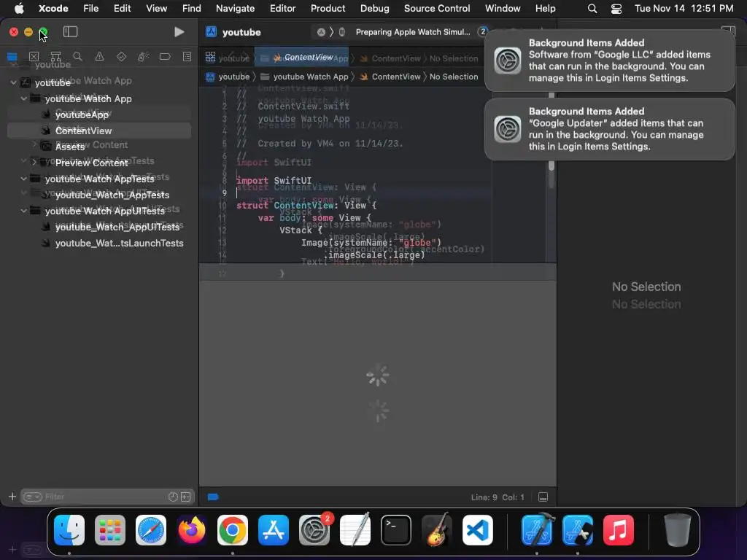
Task: Open the related items grid icon
Action: click(x=210, y=57)
